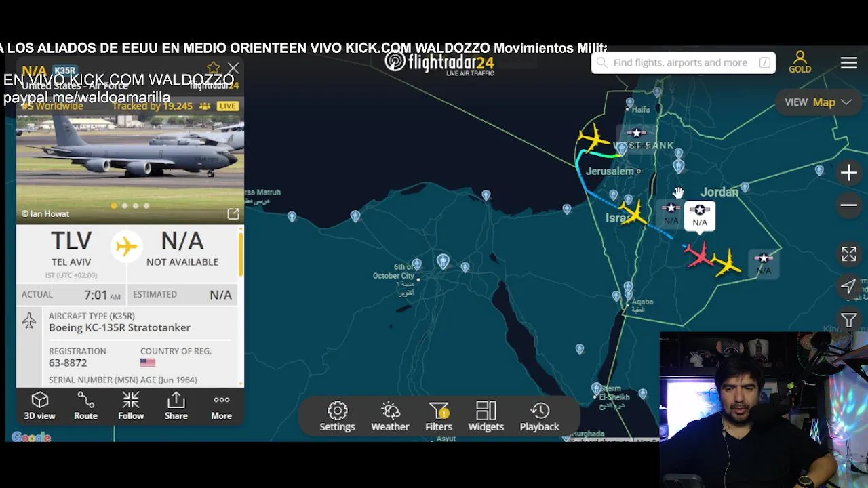Open the GOLD account profile
Screen dimensions: 868x488
800,62
